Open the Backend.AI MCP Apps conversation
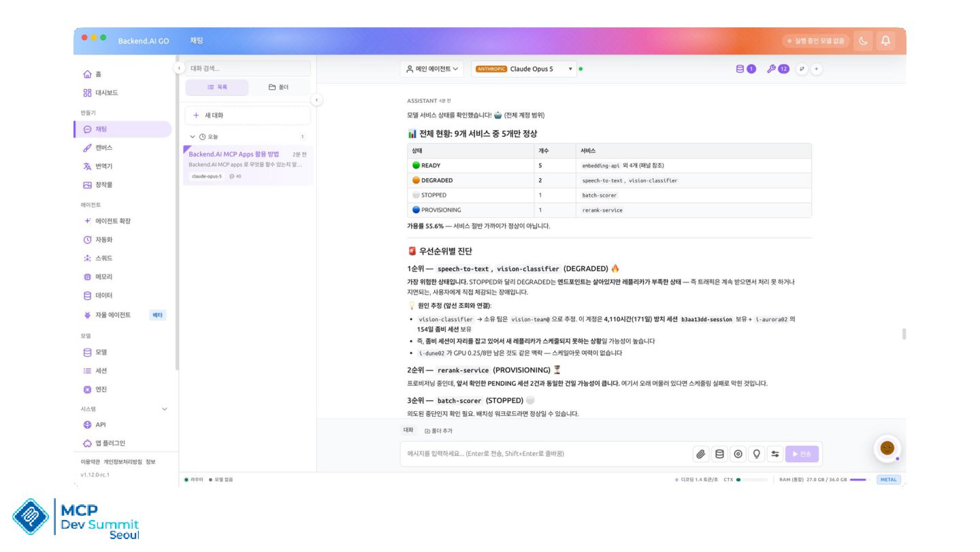This screenshot has height=552, width=980. click(248, 165)
